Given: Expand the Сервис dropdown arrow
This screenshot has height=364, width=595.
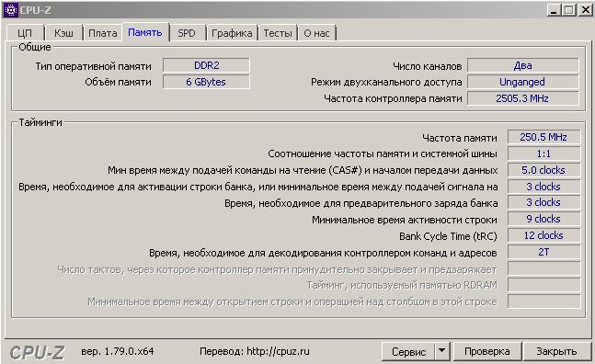Looking at the screenshot, I should click(x=442, y=351).
